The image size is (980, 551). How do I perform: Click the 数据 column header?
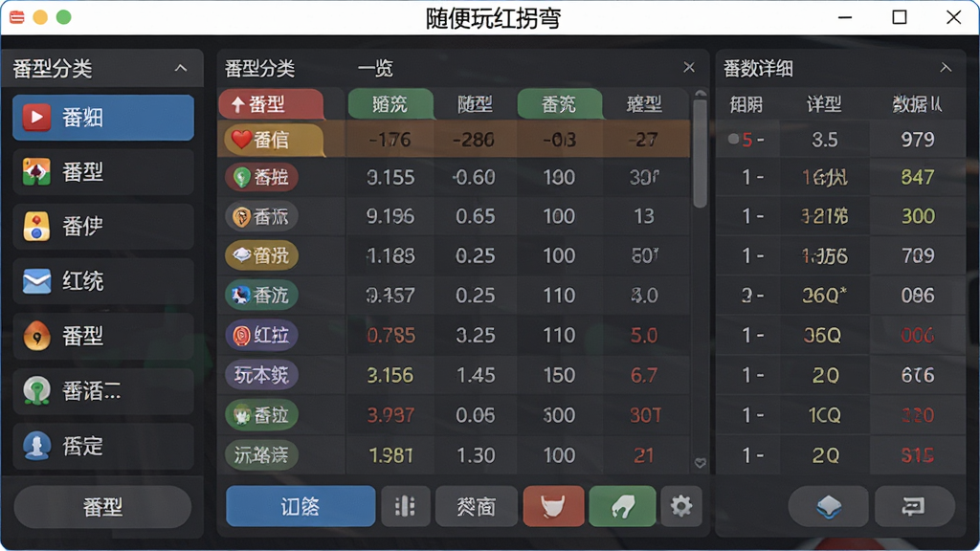click(x=917, y=103)
